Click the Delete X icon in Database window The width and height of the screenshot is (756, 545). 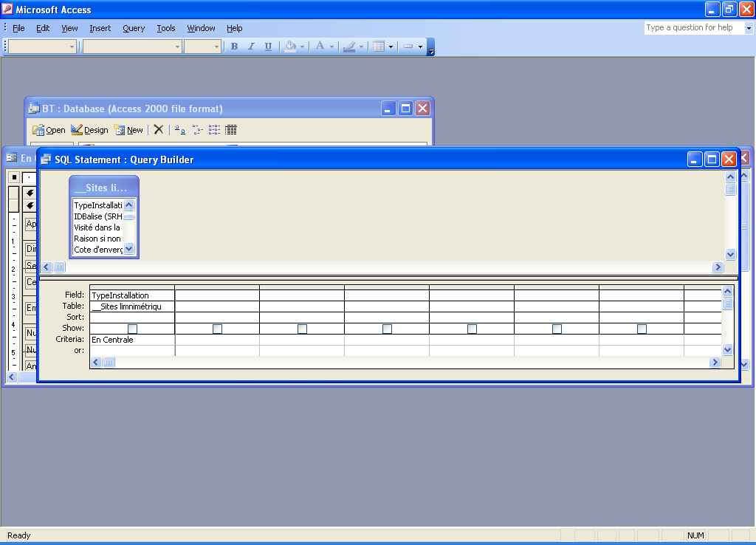pos(159,129)
